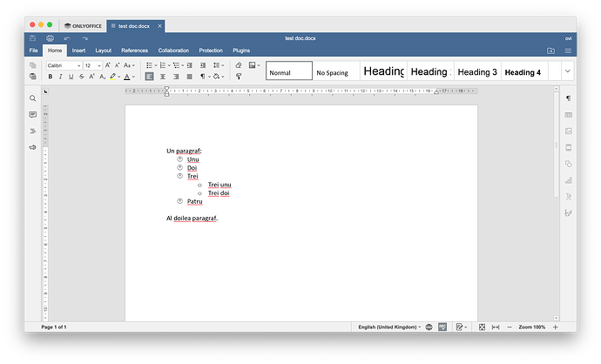The image size is (601, 364).
Task: Open the Calibri font name dropdown
Action: (78, 65)
